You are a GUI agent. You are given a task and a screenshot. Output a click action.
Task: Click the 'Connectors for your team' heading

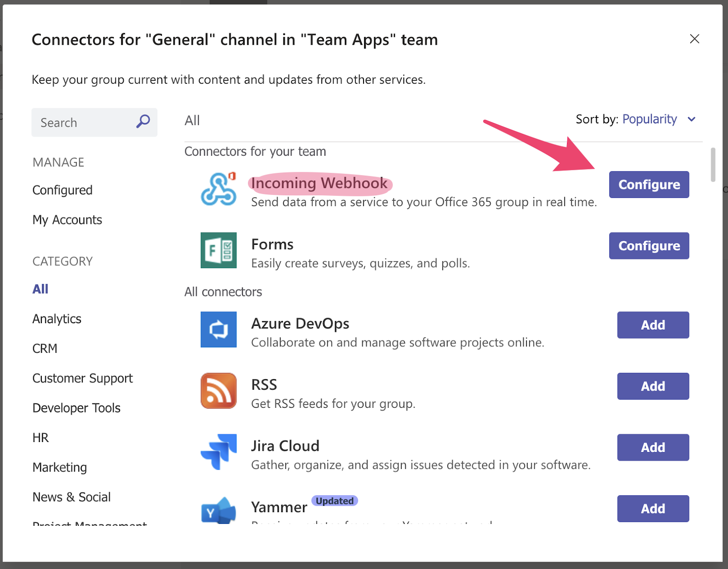[255, 151]
